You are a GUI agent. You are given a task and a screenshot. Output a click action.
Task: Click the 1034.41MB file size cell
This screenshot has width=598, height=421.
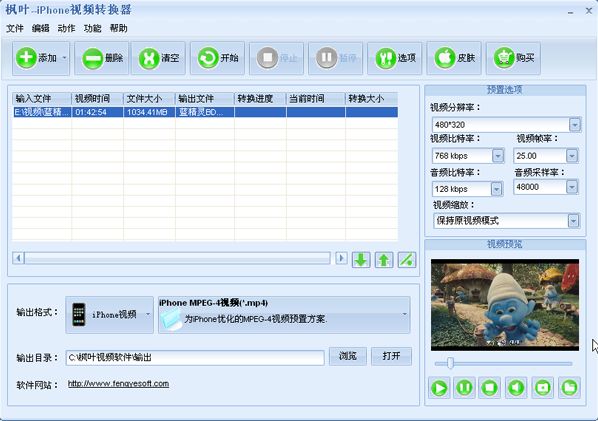tap(149, 112)
